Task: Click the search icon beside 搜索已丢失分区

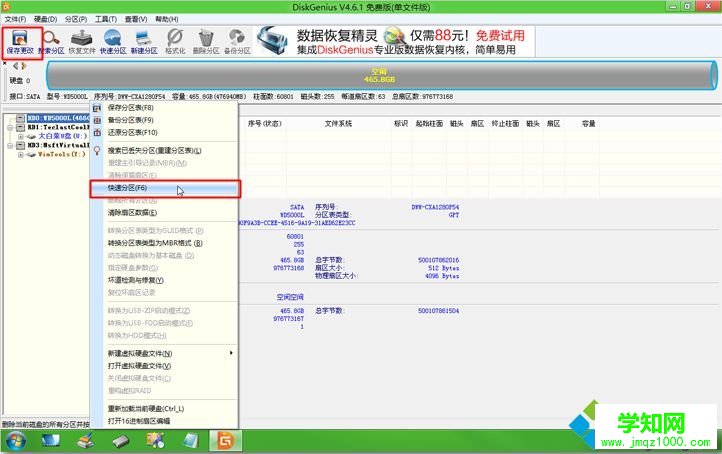Action: [x=97, y=151]
